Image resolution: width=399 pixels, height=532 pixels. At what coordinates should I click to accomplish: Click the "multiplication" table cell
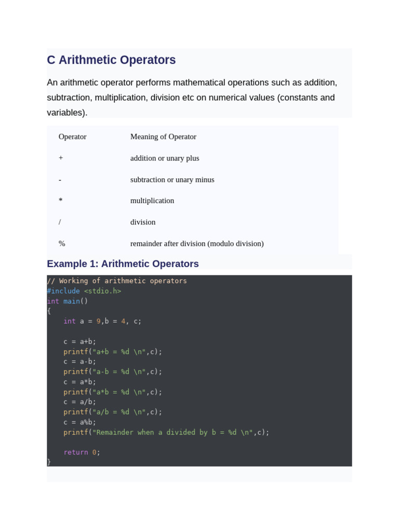[152, 201]
